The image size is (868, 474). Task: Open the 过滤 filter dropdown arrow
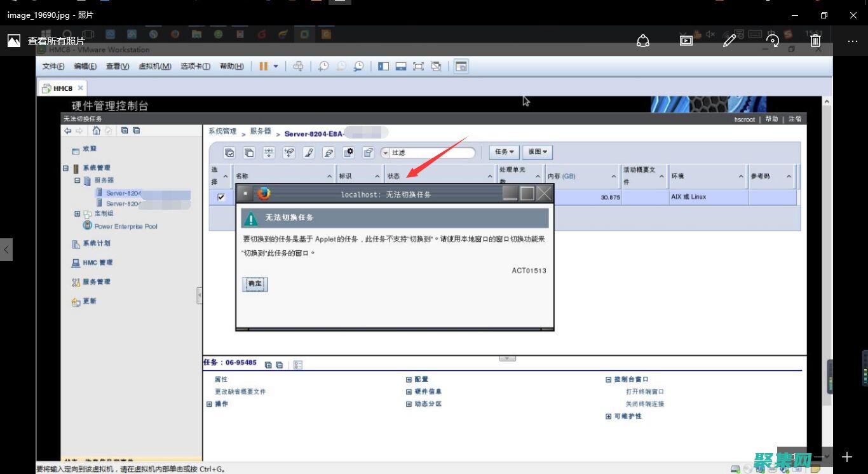click(386, 152)
